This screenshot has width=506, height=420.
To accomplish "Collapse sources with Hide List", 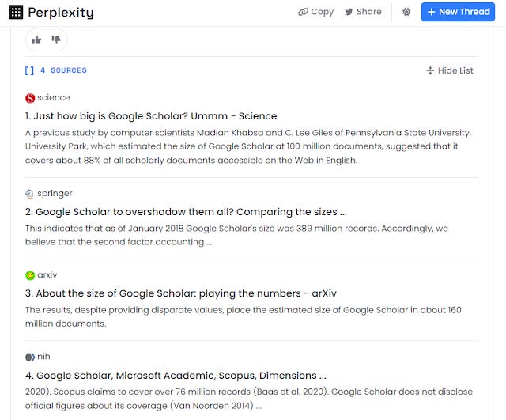I will click(449, 70).
